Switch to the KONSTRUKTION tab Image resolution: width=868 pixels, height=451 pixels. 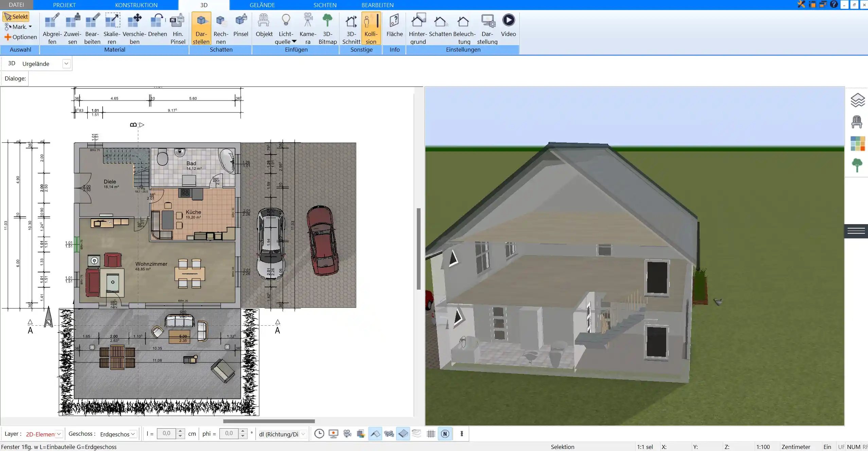(x=136, y=5)
